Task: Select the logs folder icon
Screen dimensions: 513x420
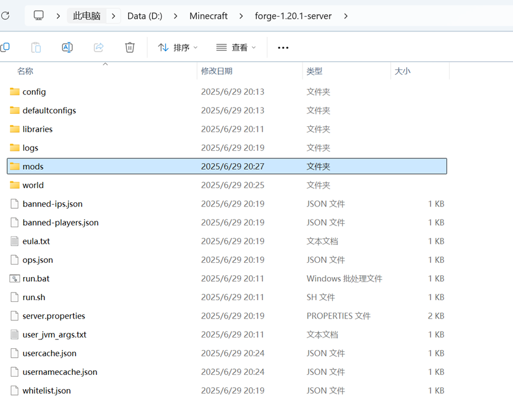Action: 15,148
